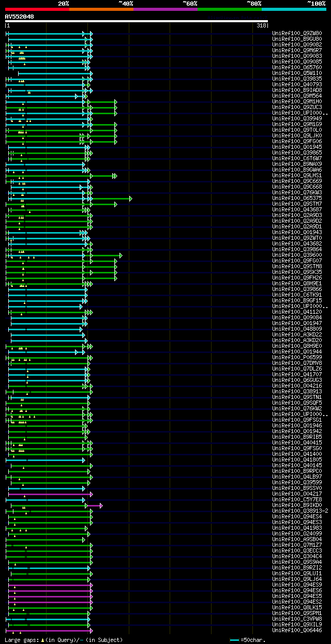Screen dimensions: 331x644
Task: Open hit UniRef100_Q9ZW80
Action: (x=297, y=34)
